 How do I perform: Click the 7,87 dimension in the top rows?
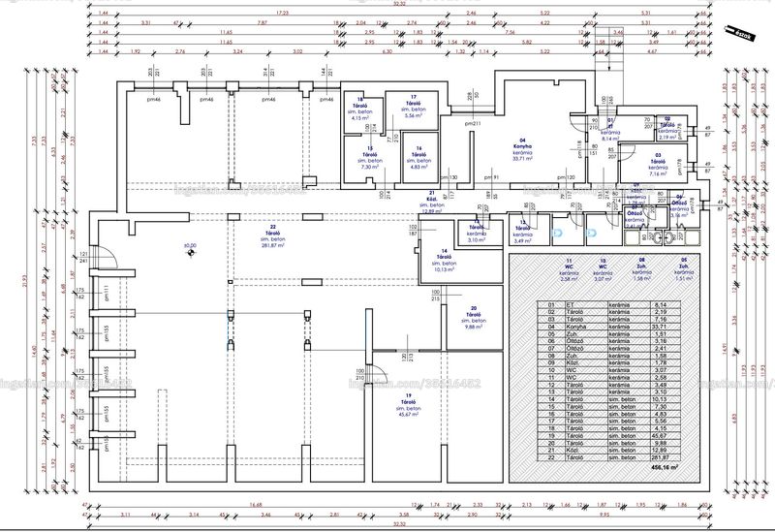click(x=262, y=22)
